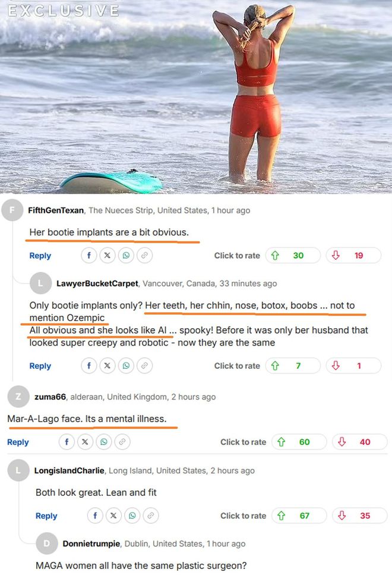Reply to zuma66's Mar-A-Lago comment
Image resolution: width=392 pixels, height=575 pixels.
pyautogui.click(x=18, y=442)
